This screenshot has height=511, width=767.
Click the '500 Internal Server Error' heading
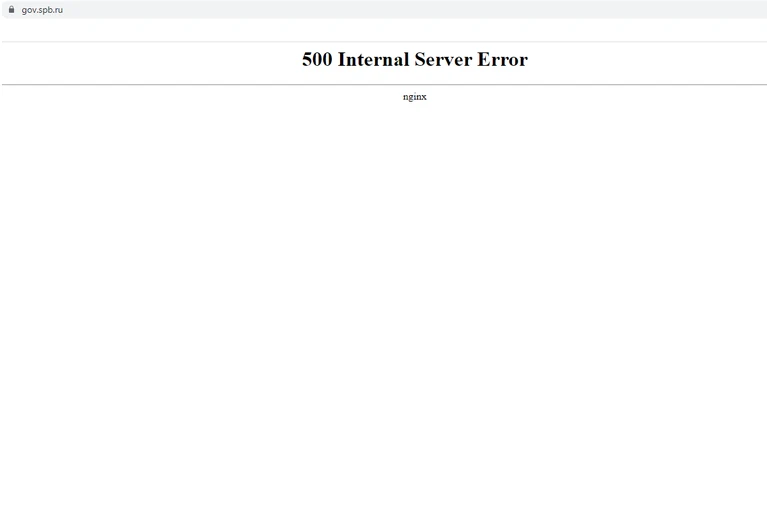coord(415,60)
